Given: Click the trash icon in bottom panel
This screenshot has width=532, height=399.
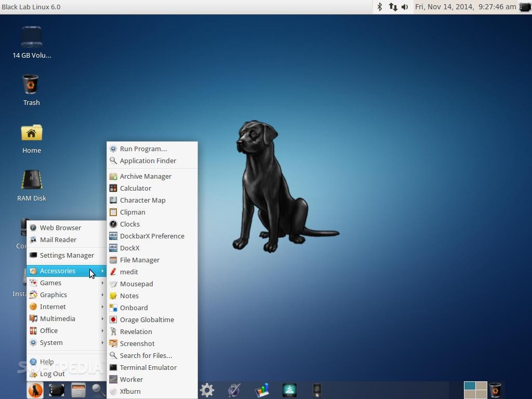Looking at the screenshot, I should [495, 390].
